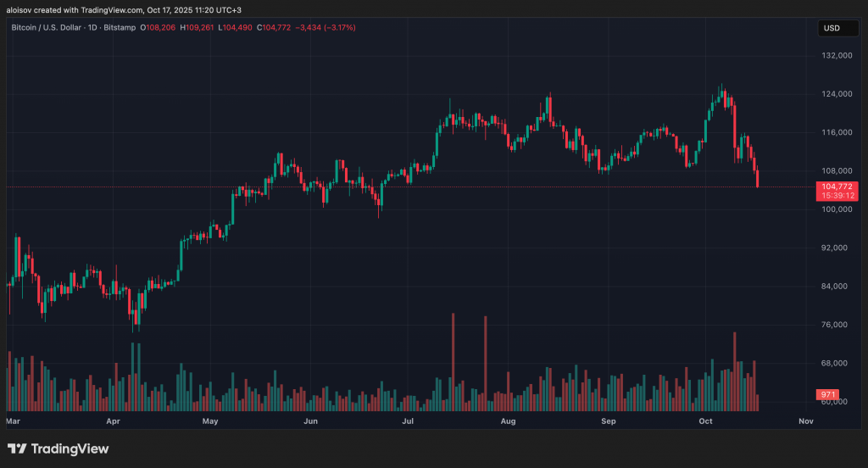Image resolution: width=868 pixels, height=468 pixels.
Task: Open the USD currency selector
Action: pyautogui.click(x=831, y=28)
